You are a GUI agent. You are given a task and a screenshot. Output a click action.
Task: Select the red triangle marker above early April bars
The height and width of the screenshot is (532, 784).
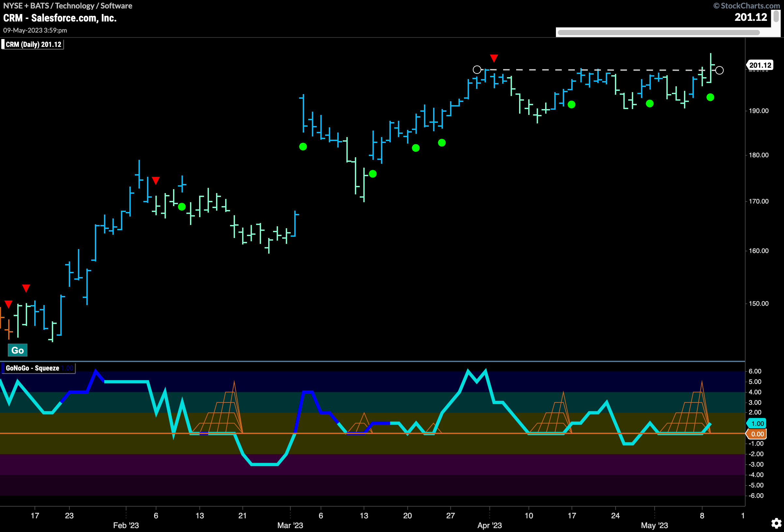coord(494,58)
